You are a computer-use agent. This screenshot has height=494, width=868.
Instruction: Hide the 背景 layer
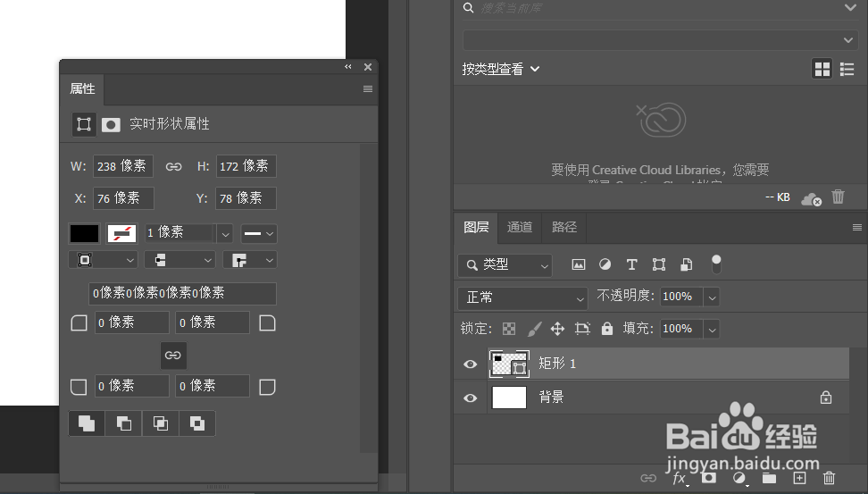click(x=470, y=398)
